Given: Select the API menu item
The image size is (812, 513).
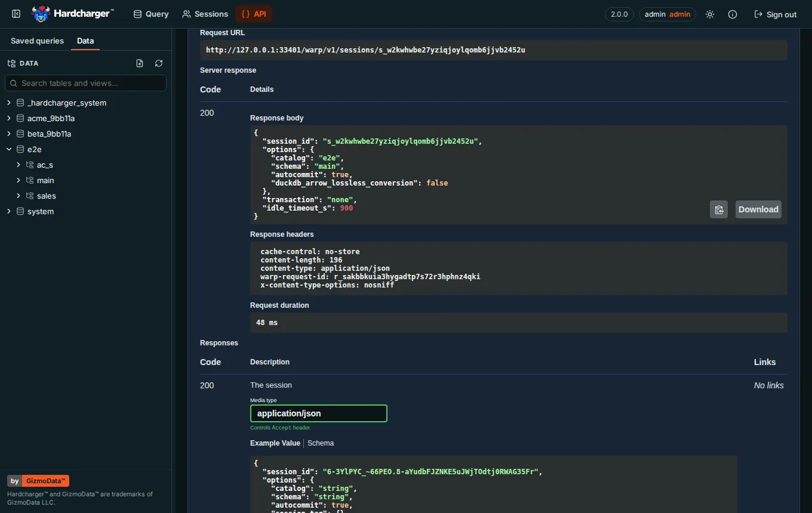Looking at the screenshot, I should click(x=254, y=14).
